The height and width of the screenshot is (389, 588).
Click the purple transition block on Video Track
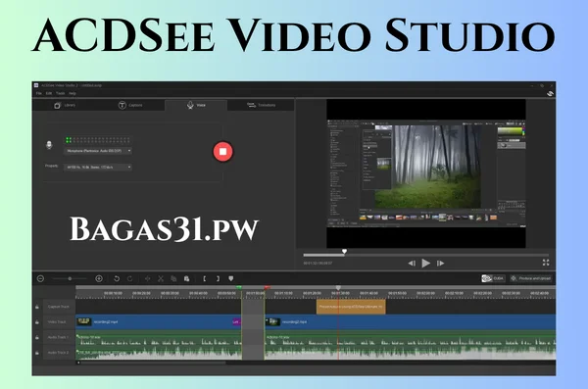[236, 321]
